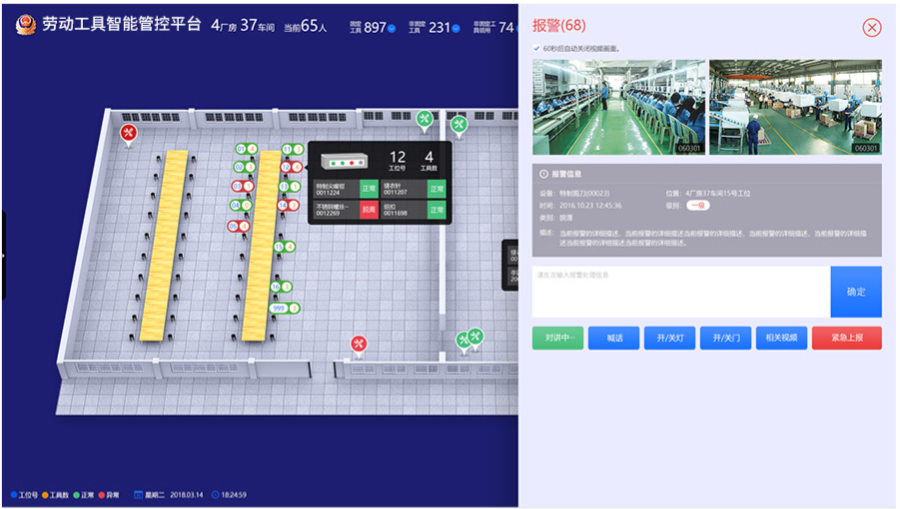Click the police badge logo in header
The height and width of the screenshot is (509, 900).
[x=25, y=25]
